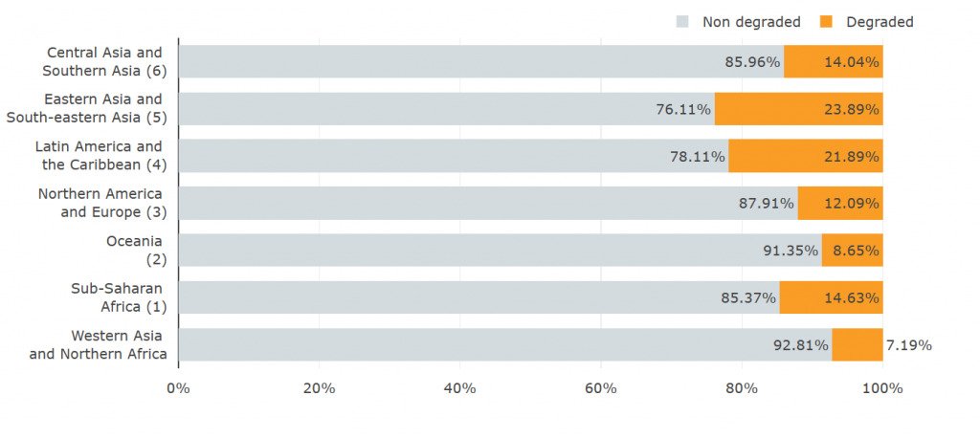Screen dimensions: 980x439
Task: Click the 91.35% Oceania non degraded label
Action: coord(791,251)
